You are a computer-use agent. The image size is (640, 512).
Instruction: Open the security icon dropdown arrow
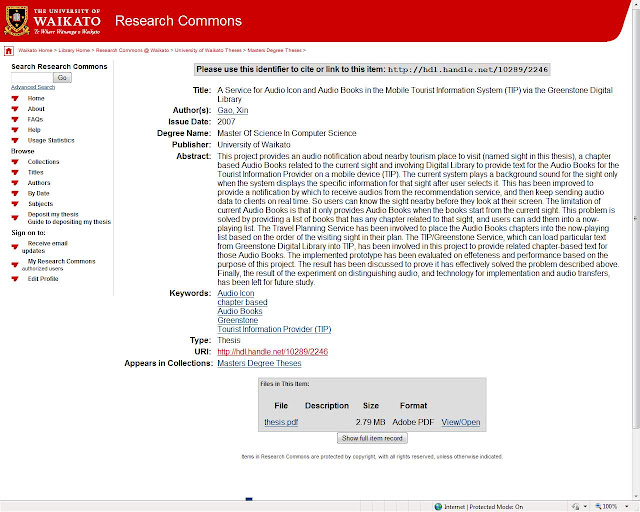[x=585, y=507]
